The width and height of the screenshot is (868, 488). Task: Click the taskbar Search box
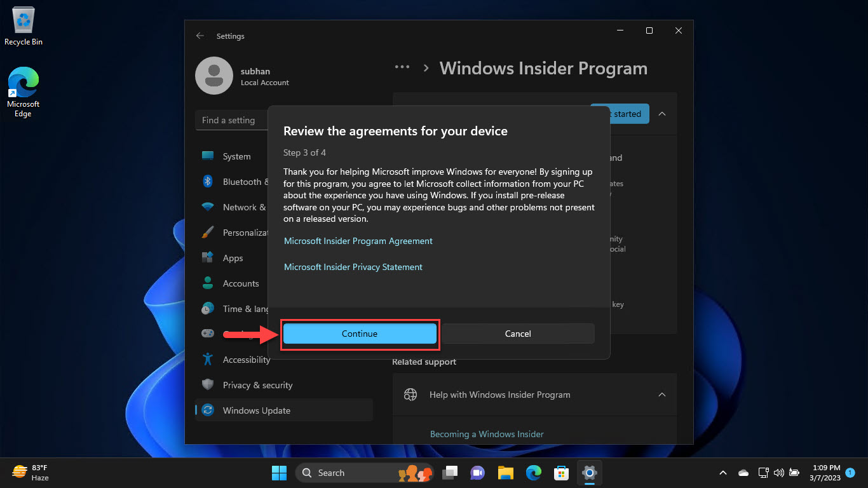pyautogui.click(x=365, y=473)
